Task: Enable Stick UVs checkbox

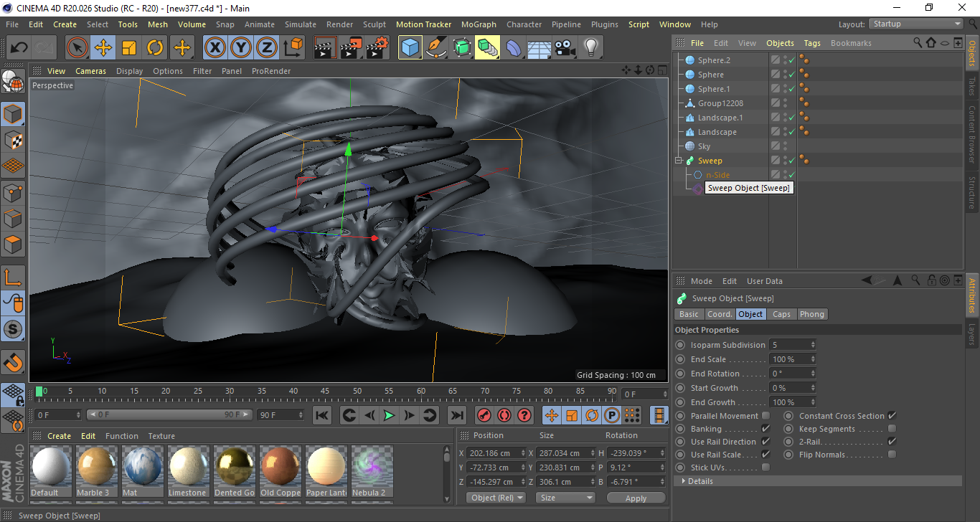Action: (765, 468)
